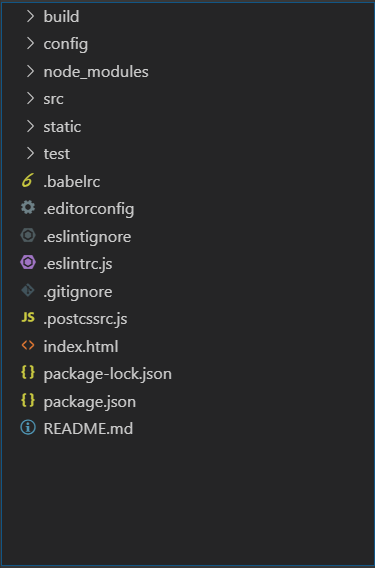Open the README.md file

tap(187, 428)
